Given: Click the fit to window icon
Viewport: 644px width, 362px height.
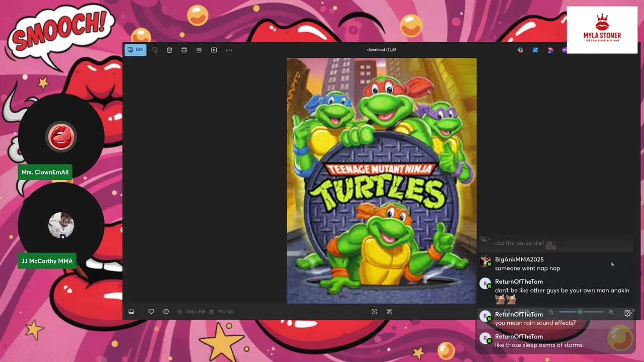Looking at the screenshot, I should pyautogui.click(x=374, y=312).
